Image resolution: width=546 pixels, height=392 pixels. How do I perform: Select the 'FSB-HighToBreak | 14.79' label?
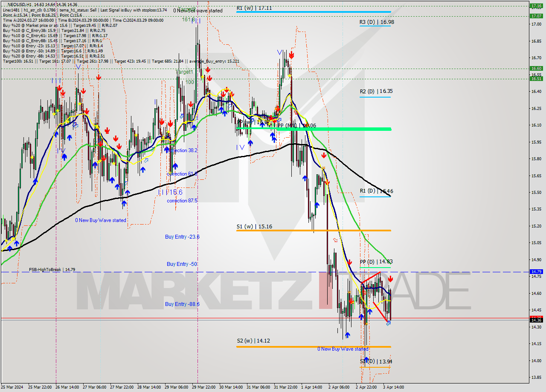(52, 269)
